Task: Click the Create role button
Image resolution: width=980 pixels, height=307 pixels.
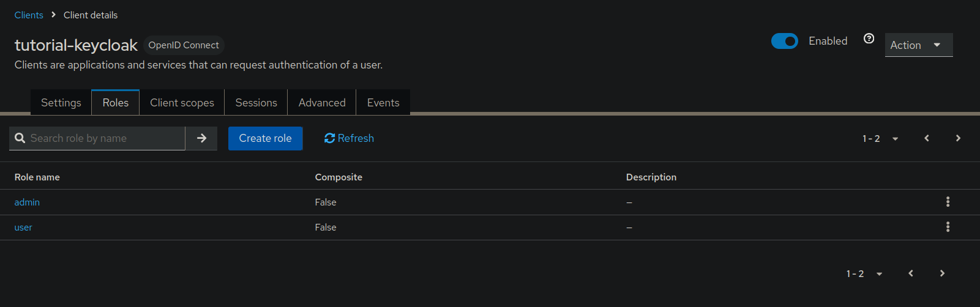Action: point(265,138)
